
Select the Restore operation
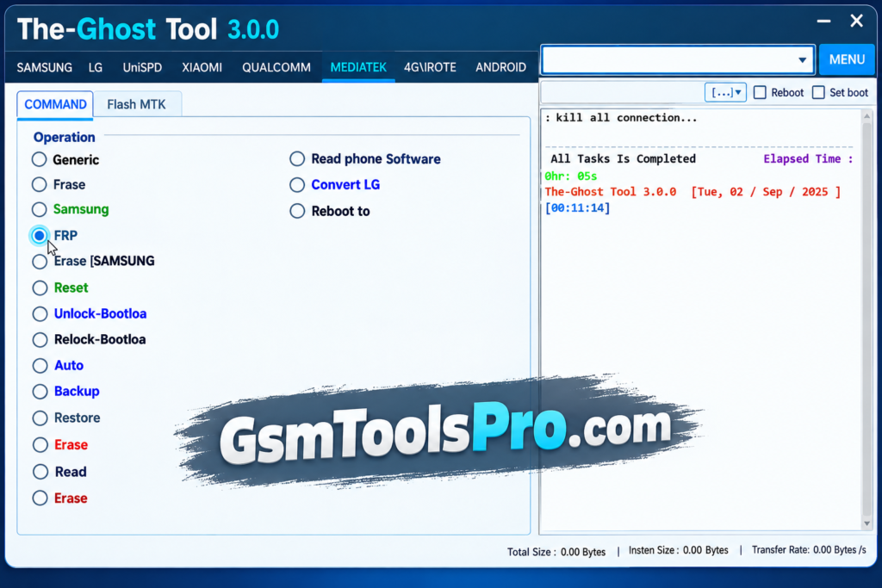[40, 418]
